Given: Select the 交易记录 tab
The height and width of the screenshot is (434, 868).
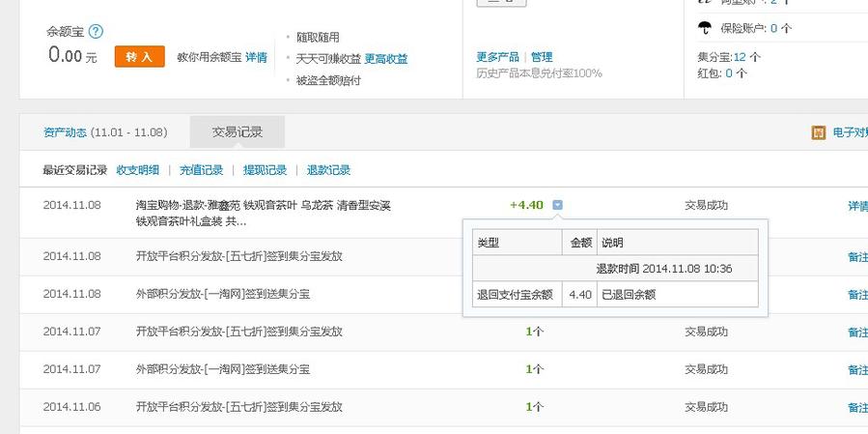Looking at the screenshot, I should click(237, 131).
